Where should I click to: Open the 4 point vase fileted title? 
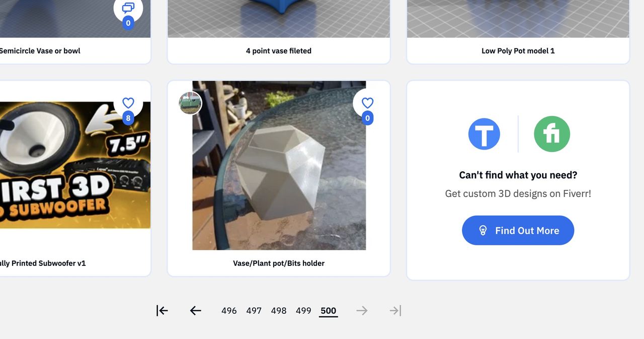click(279, 51)
